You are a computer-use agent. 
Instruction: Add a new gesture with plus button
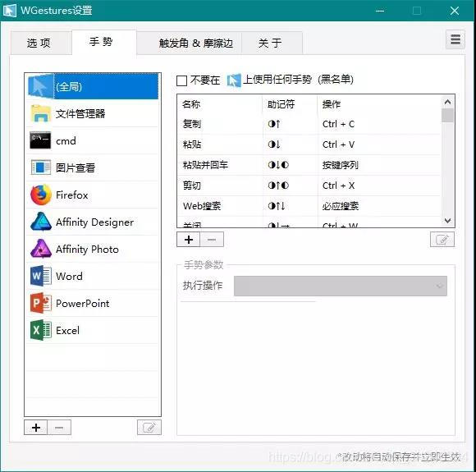(189, 240)
